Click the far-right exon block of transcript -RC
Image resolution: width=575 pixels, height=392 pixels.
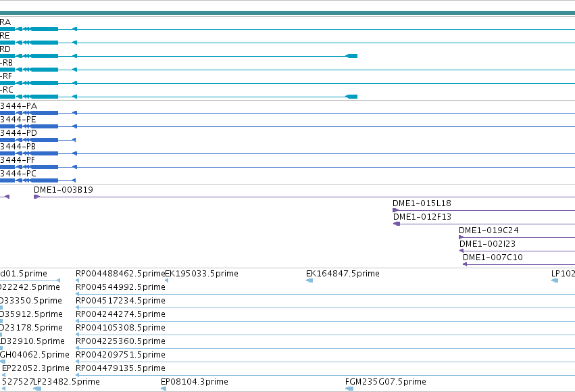[x=351, y=97]
